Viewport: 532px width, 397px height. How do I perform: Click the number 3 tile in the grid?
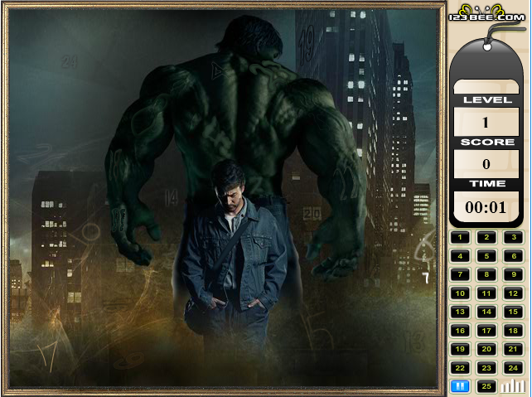(513, 238)
